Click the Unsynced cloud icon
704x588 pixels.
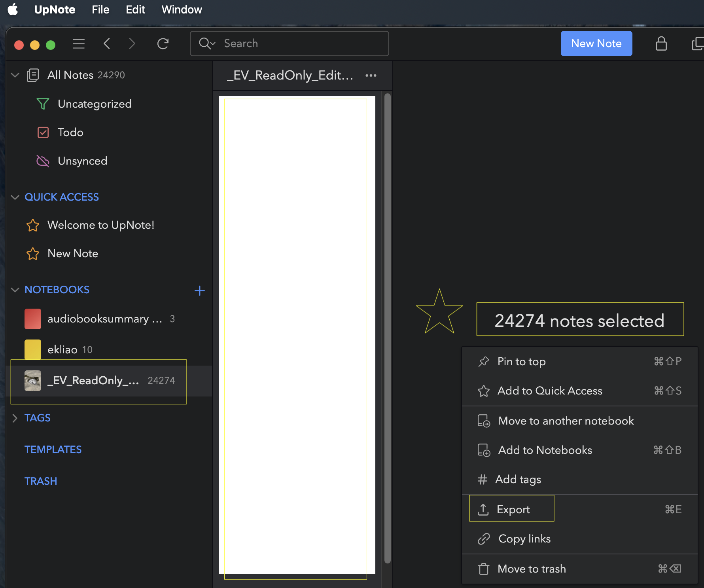[43, 161]
